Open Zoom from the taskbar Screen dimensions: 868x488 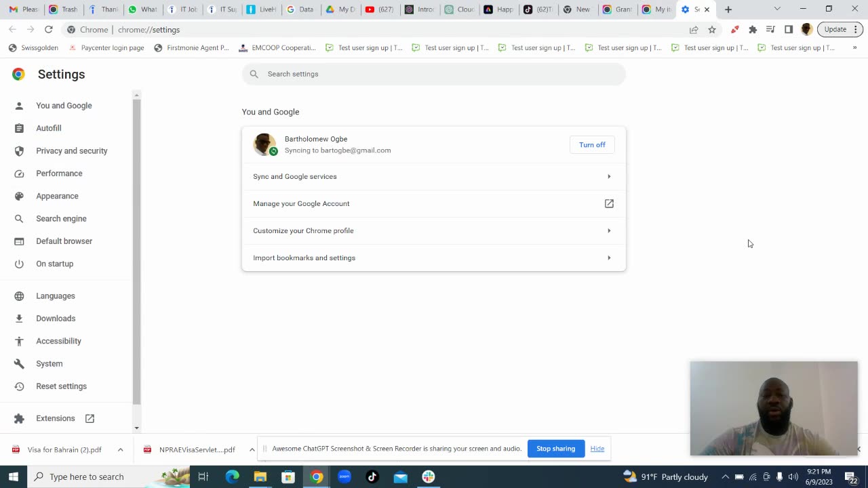coord(344,476)
